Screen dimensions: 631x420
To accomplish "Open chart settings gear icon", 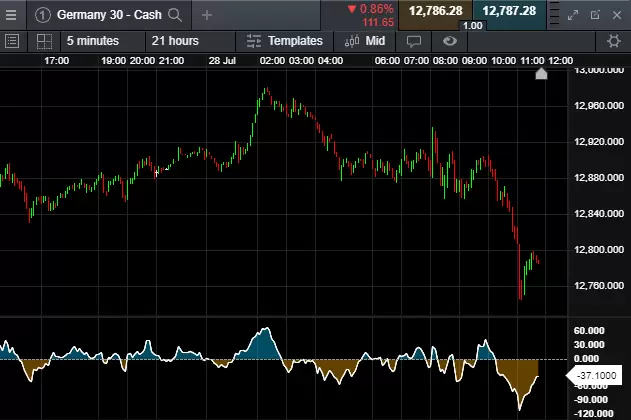I will [x=614, y=41].
